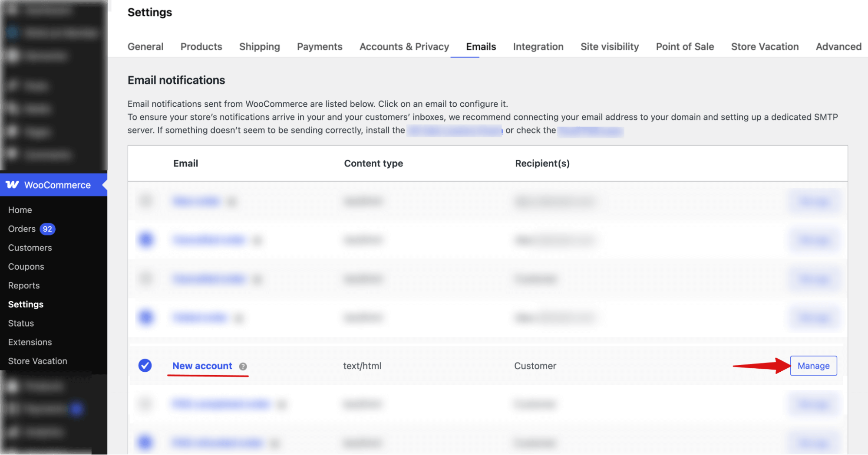Click the help icon next to New account
868x455 pixels.
(x=243, y=366)
